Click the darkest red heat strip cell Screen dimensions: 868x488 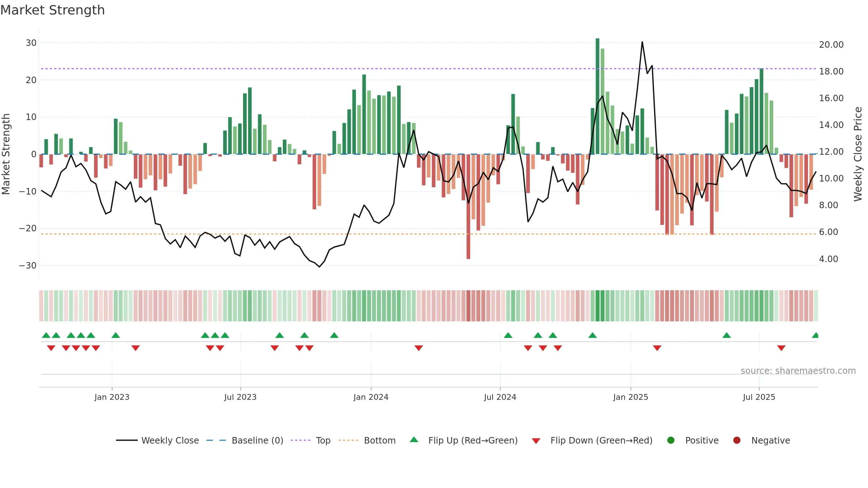(468, 306)
